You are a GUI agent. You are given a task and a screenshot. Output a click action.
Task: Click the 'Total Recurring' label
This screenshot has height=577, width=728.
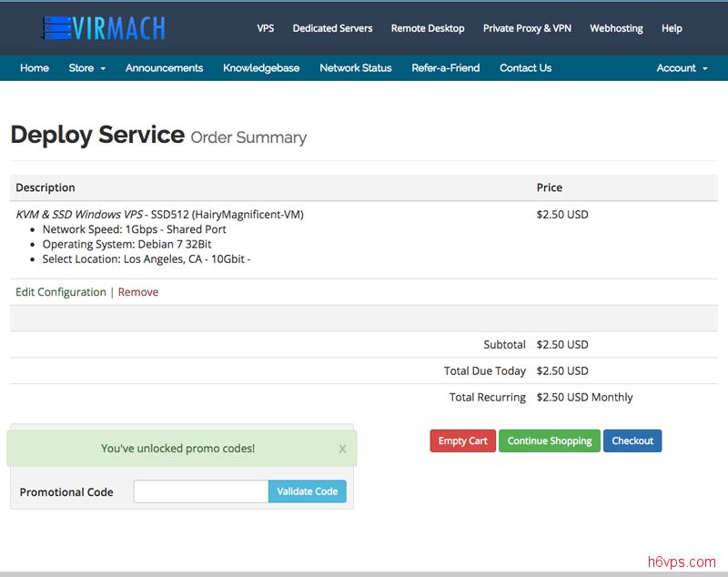[488, 398]
